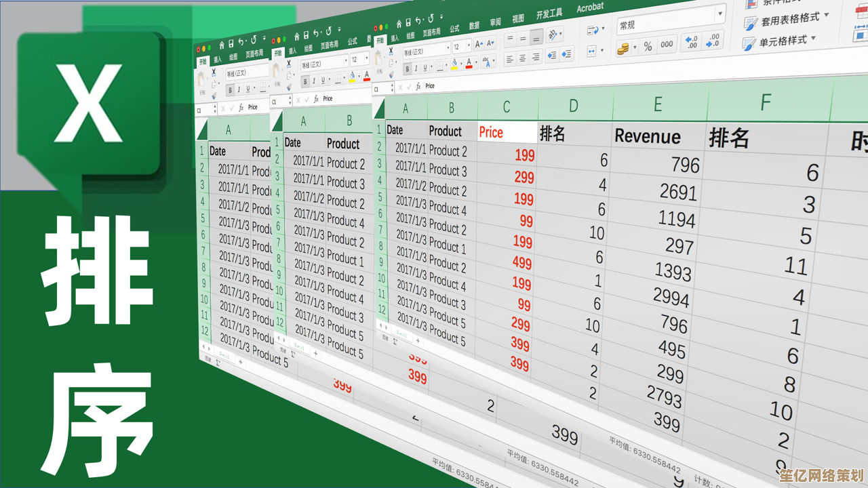Viewport: 868px width, 488px height.
Task: Click Decrease Decimal in the front window
Action: click(711, 39)
